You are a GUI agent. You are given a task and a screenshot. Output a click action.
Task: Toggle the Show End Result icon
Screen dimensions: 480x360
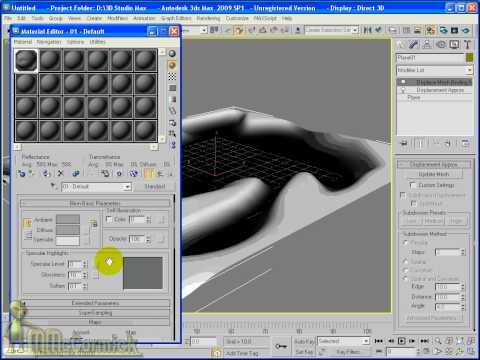[x=149, y=173]
